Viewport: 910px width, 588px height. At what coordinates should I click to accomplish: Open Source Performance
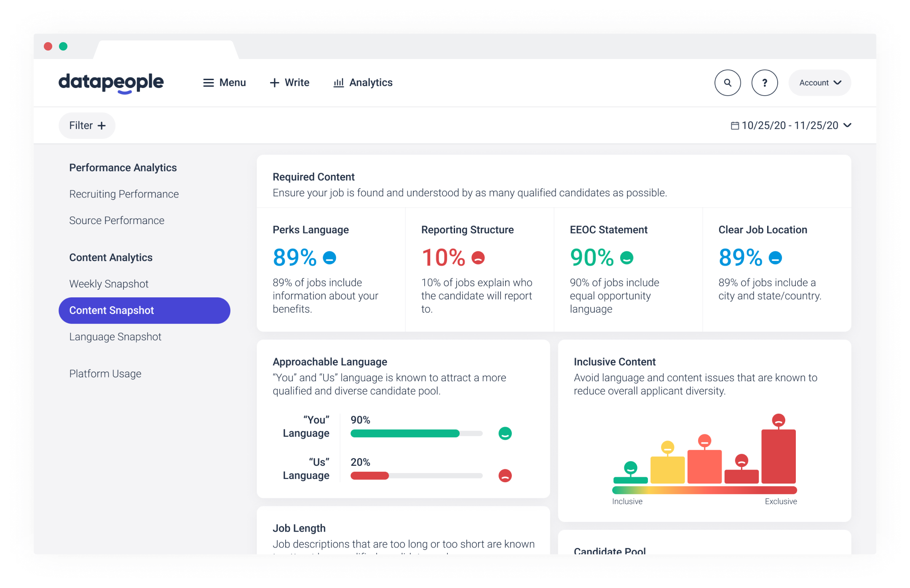point(117,220)
